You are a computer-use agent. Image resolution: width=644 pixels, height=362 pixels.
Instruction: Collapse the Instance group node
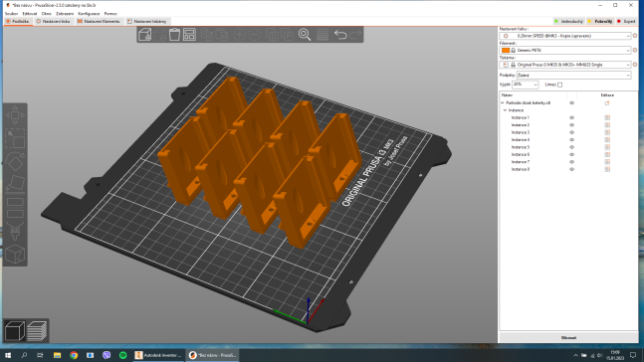tap(506, 110)
